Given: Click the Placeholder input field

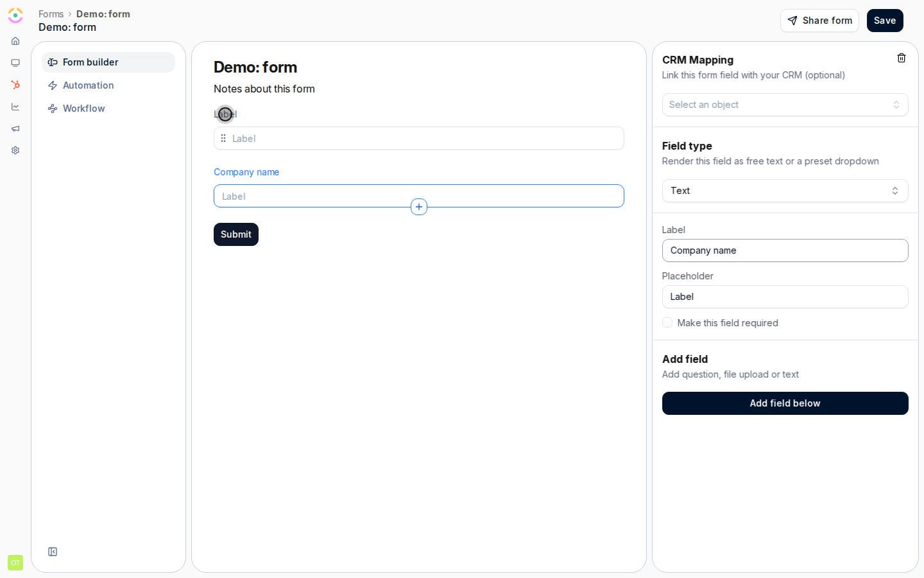Looking at the screenshot, I should (x=785, y=297).
